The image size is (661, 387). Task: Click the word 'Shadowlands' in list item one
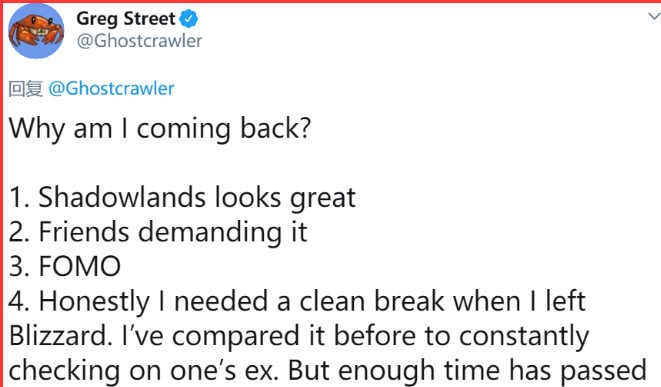click(x=123, y=197)
